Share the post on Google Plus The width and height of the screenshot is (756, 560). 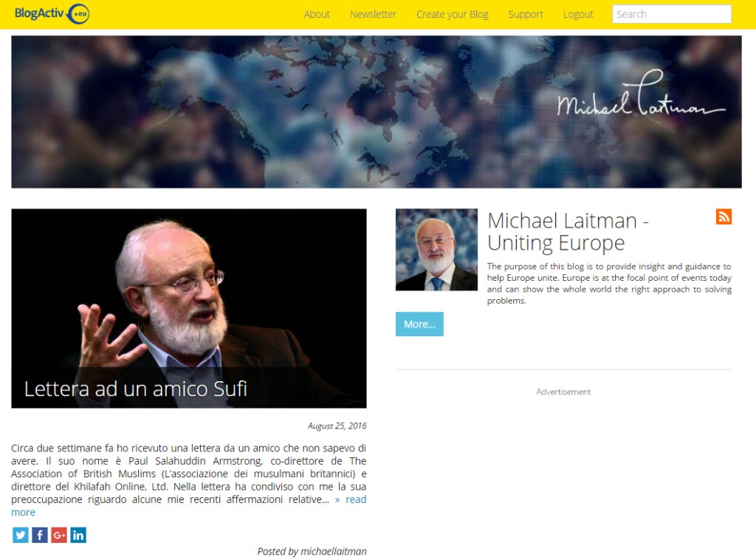tap(59, 535)
